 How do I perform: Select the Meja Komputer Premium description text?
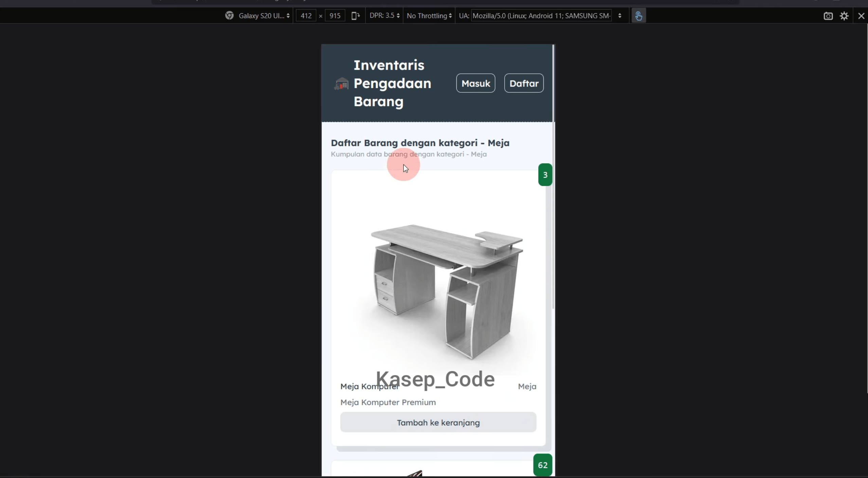tap(388, 402)
